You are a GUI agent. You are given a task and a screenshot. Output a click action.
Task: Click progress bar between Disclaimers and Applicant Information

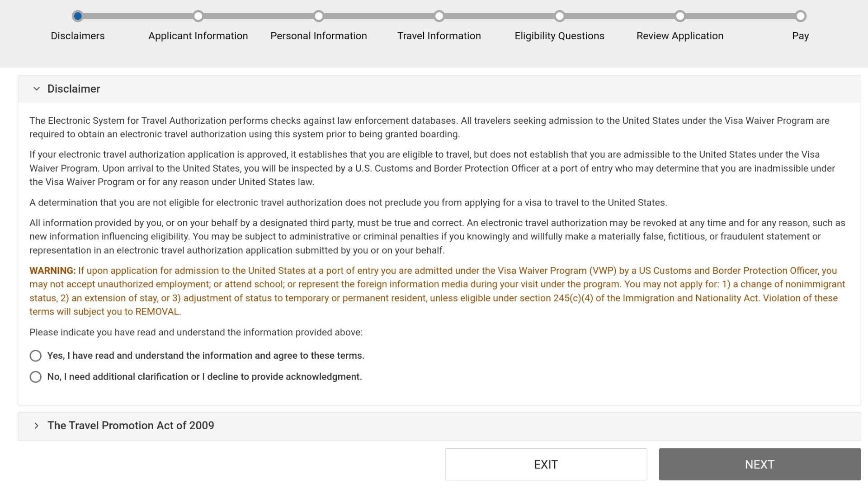(138, 16)
